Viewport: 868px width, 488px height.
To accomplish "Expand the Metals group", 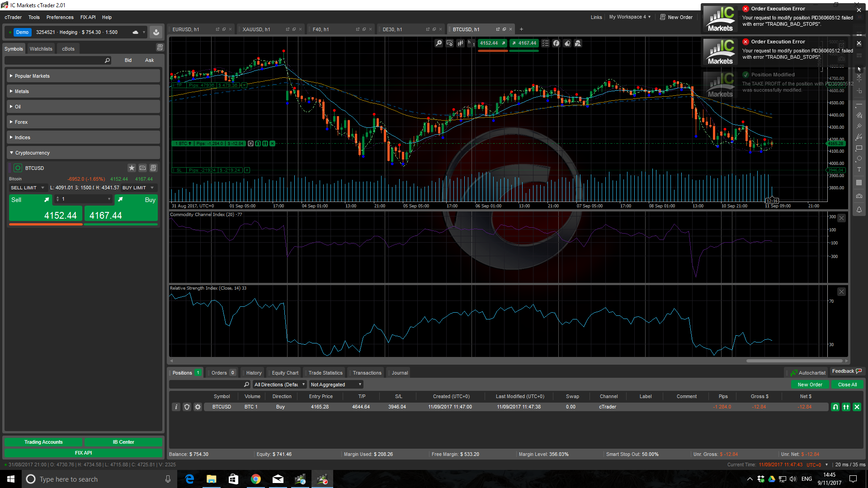I will coord(84,91).
